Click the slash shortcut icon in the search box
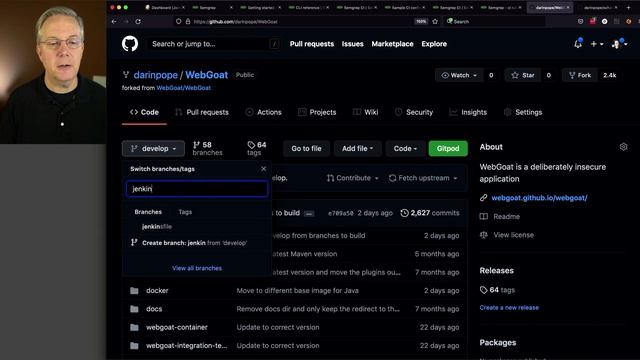Viewport: 640px width, 360px height. tap(275, 44)
